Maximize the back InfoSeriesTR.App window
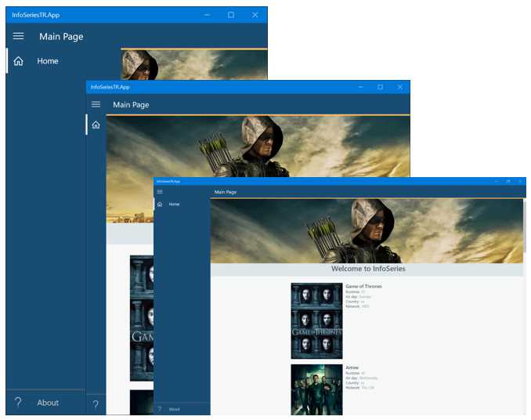 [231, 15]
